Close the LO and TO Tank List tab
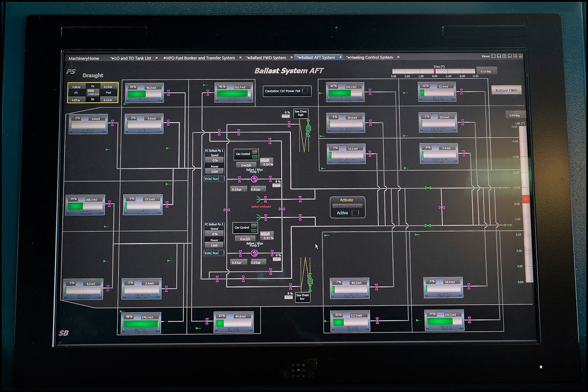The width and height of the screenshot is (588, 392). [157, 58]
